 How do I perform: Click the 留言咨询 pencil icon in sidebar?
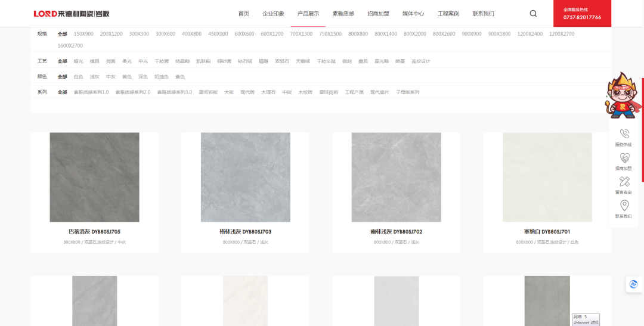pyautogui.click(x=624, y=182)
